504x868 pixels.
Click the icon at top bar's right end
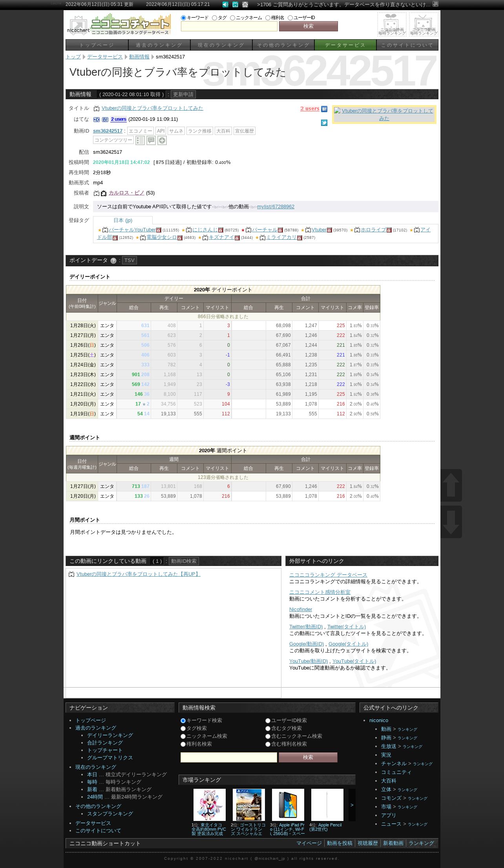tap(435, 4)
